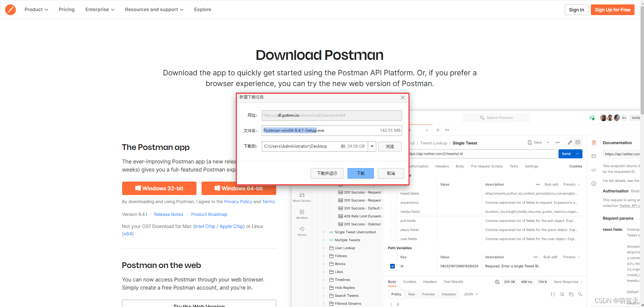Screen dimensions: 644x307
Task: Click the Windows logo on the 32-bit button
Action: 138,188
